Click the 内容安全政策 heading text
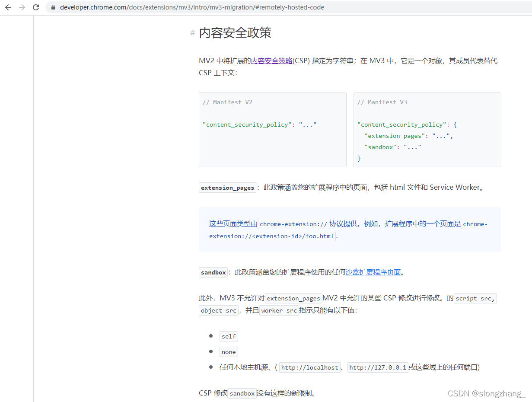Screen dimensions: 532x402 coord(235,33)
